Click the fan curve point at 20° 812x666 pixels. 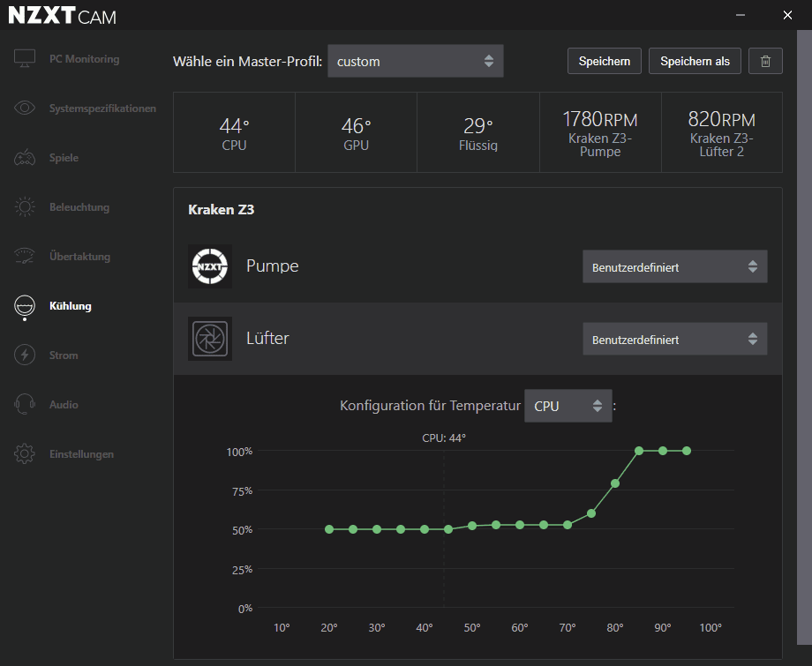329,529
